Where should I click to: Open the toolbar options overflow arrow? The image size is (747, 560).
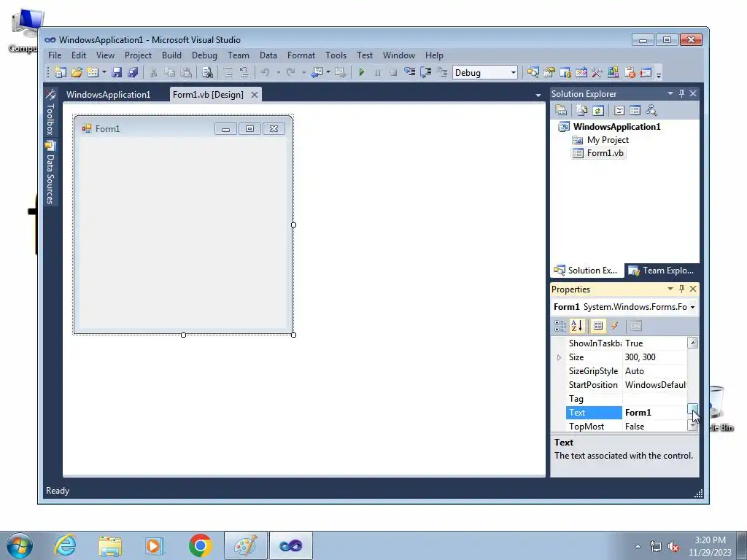(659, 74)
